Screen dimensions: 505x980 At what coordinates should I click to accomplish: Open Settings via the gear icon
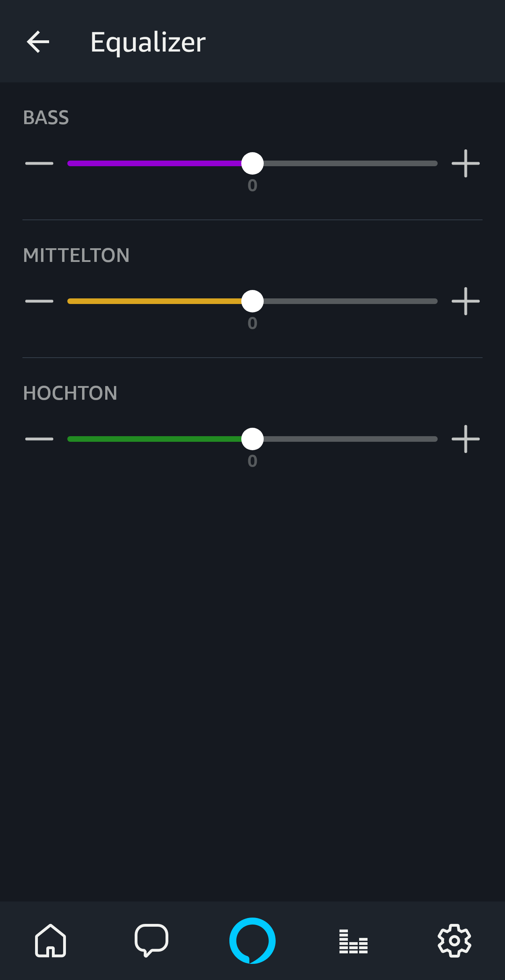(x=454, y=940)
